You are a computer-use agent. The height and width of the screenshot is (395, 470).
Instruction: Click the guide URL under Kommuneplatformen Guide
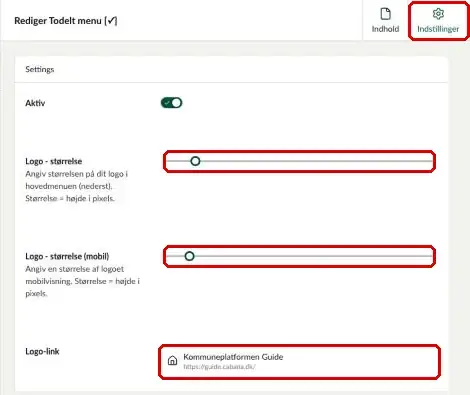[x=219, y=367]
